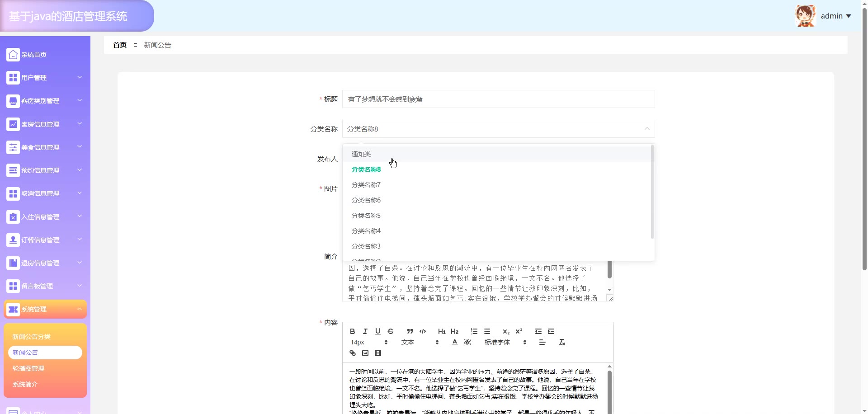Insert a code block in the editor
Viewport: 868px width, 414px height.
coord(423,331)
